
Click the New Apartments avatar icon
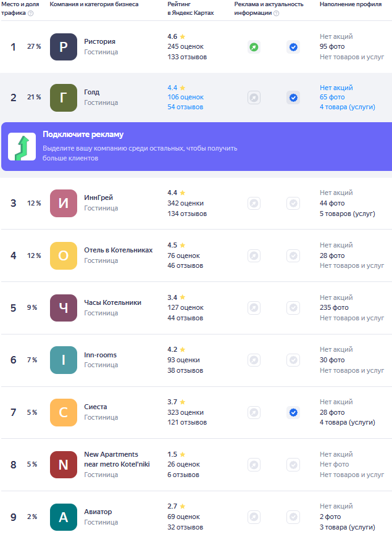pyautogui.click(x=64, y=465)
